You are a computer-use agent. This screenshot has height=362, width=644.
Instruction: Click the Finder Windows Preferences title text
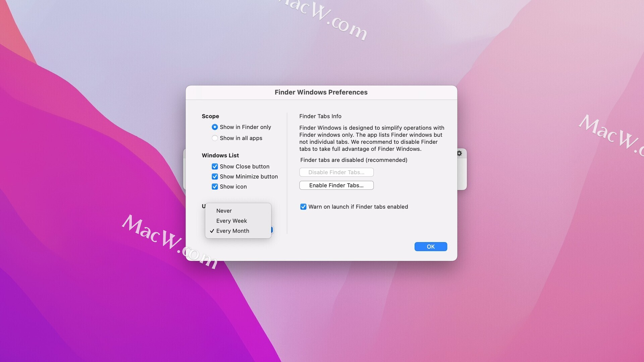tap(321, 92)
